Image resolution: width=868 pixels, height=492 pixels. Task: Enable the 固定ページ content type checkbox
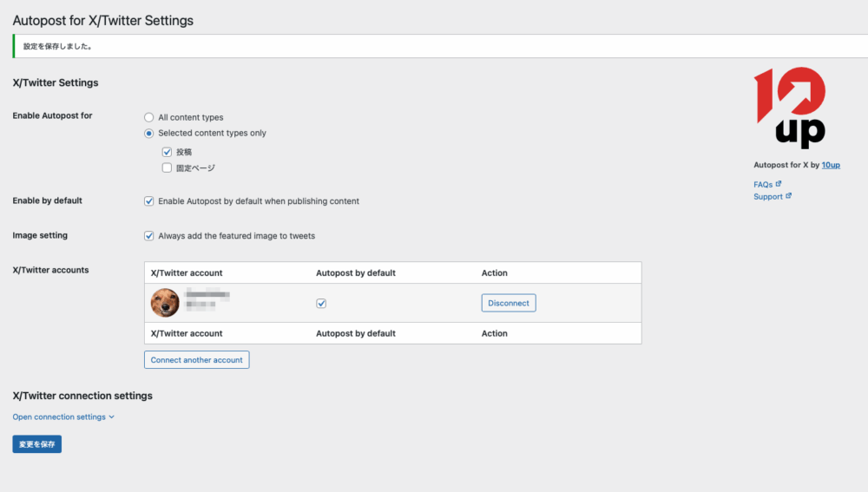point(167,168)
